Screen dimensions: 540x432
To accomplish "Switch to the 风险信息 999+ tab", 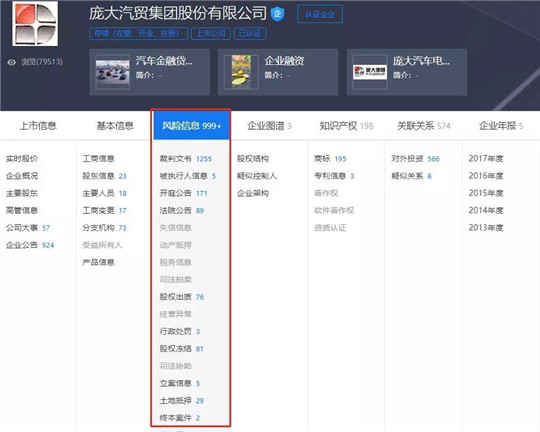I will pos(191,125).
